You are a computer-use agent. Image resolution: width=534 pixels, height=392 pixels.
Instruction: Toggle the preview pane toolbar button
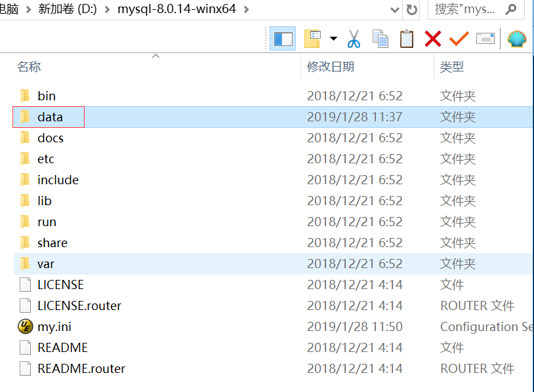click(283, 39)
